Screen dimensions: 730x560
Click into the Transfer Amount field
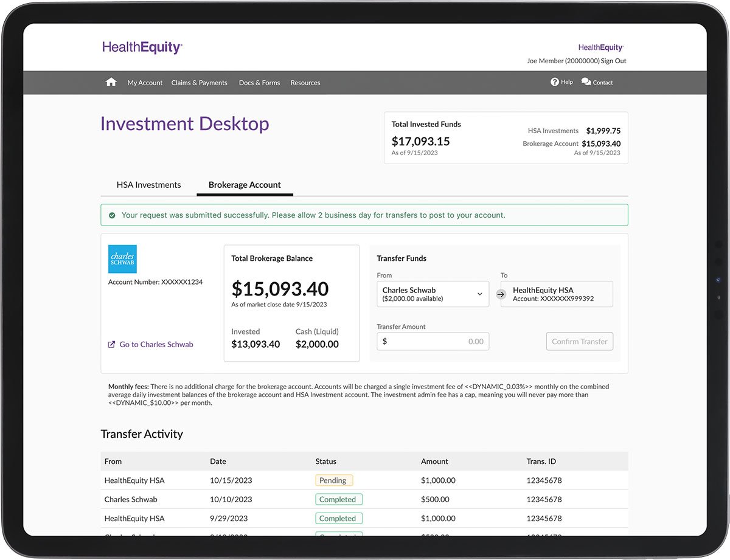click(433, 341)
